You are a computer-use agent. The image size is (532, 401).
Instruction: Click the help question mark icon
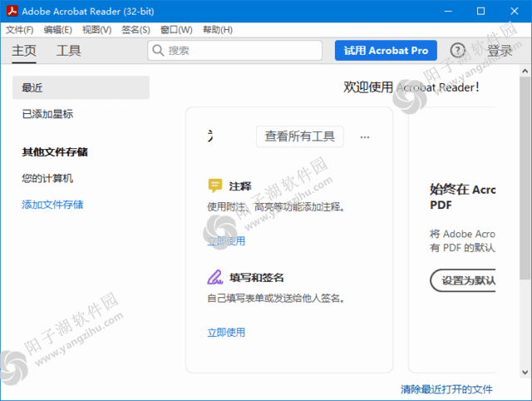pyautogui.click(x=458, y=51)
